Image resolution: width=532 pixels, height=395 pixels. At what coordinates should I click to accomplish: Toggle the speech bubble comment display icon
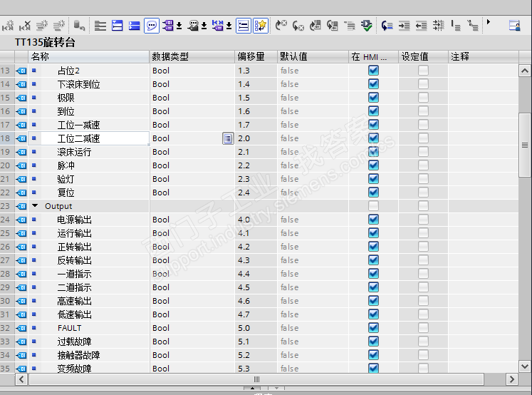[151, 26]
